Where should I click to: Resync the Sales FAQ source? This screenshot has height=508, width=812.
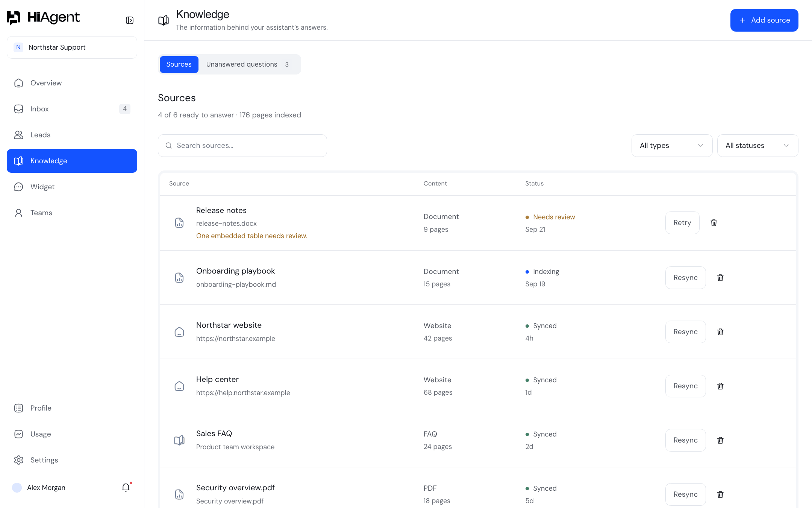point(685,440)
